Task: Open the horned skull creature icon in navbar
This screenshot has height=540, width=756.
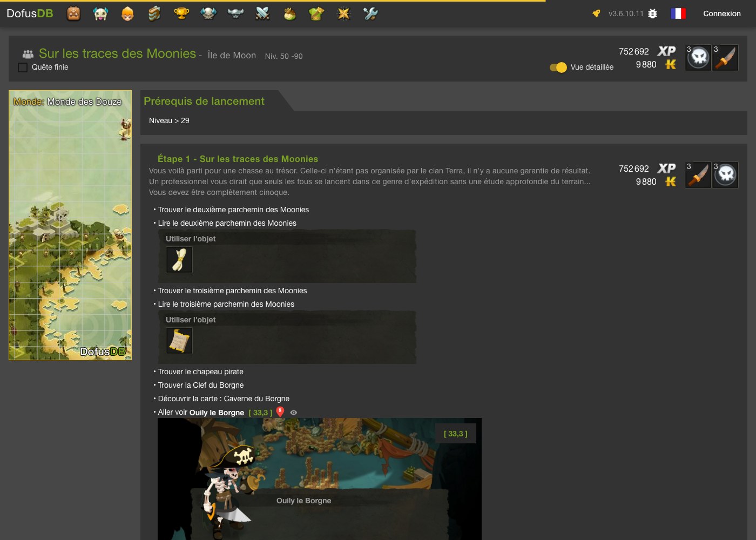Action: [100, 13]
